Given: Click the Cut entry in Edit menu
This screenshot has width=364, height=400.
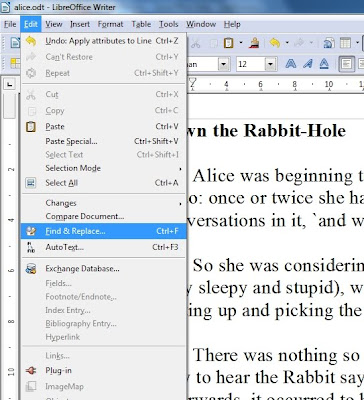Looking at the screenshot, I should pyautogui.click(x=103, y=94).
